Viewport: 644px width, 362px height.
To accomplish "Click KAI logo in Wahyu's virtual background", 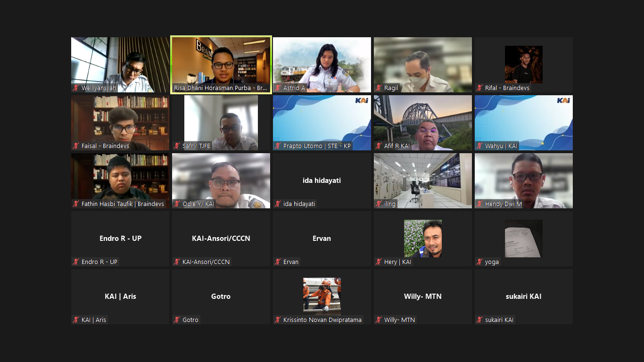I will [x=563, y=100].
